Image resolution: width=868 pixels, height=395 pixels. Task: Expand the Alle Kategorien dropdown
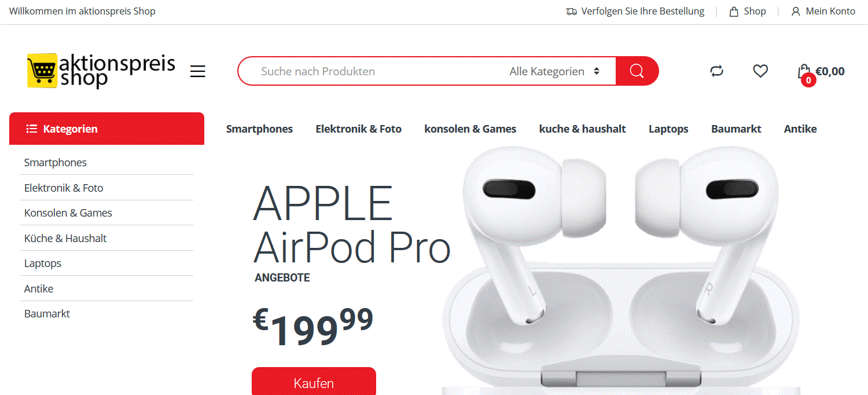tap(554, 71)
